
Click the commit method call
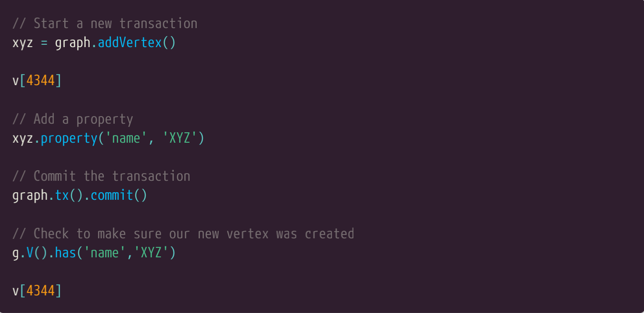click(x=112, y=196)
